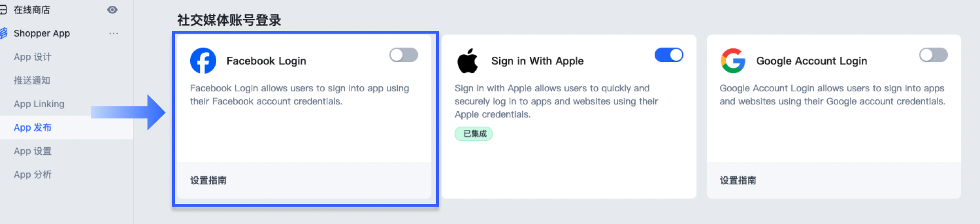Select App 发布 in sidebar
The width and height of the screenshot is (980, 224).
coord(33,127)
